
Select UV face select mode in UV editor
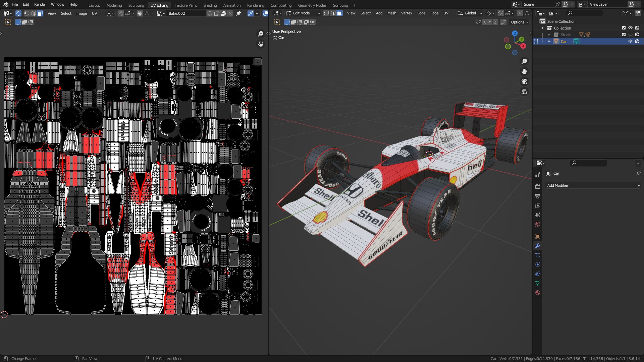(40, 13)
